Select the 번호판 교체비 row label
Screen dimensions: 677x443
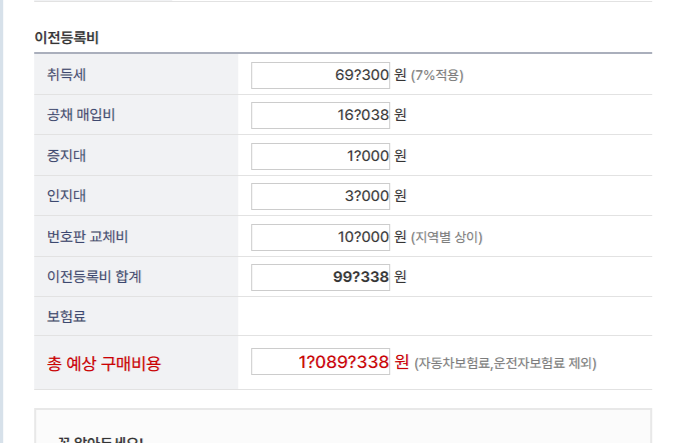coord(87,237)
